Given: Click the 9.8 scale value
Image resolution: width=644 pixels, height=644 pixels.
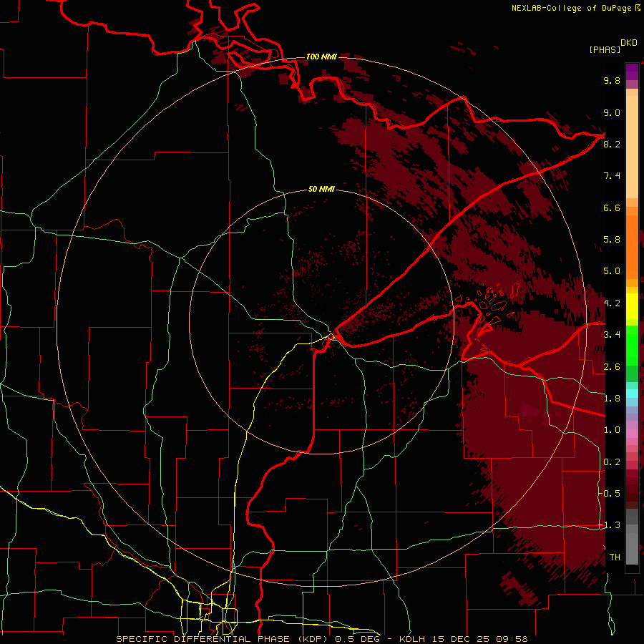Looking at the screenshot, I should 612,80.
